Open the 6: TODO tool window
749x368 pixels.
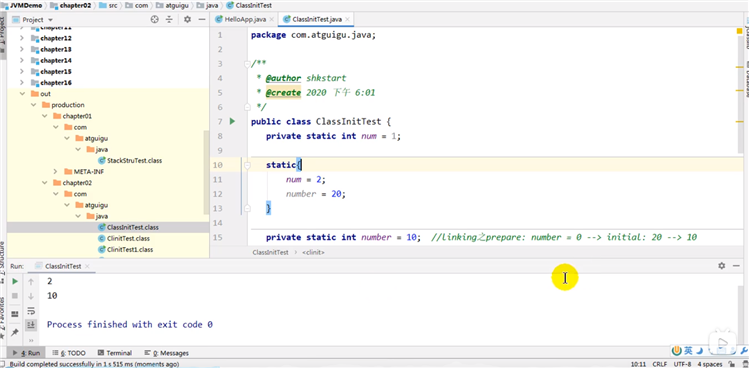(69, 353)
